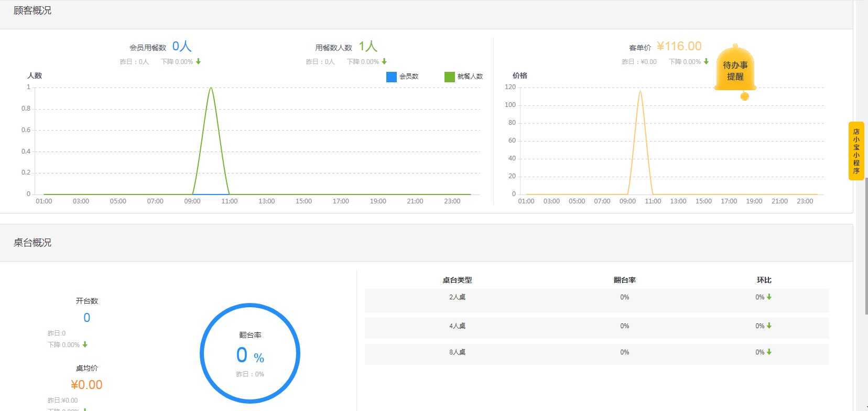Open the 店小宝小程序 side tab
The image size is (868, 411).
856,151
